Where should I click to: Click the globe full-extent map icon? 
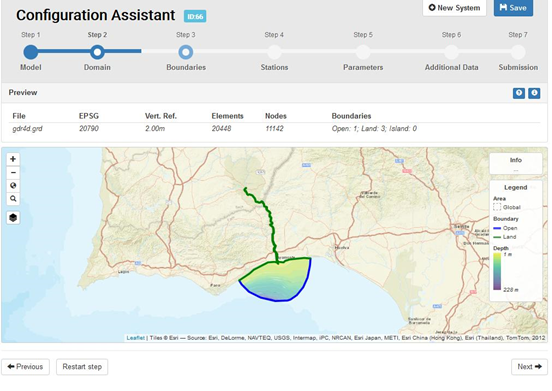pyautogui.click(x=13, y=185)
